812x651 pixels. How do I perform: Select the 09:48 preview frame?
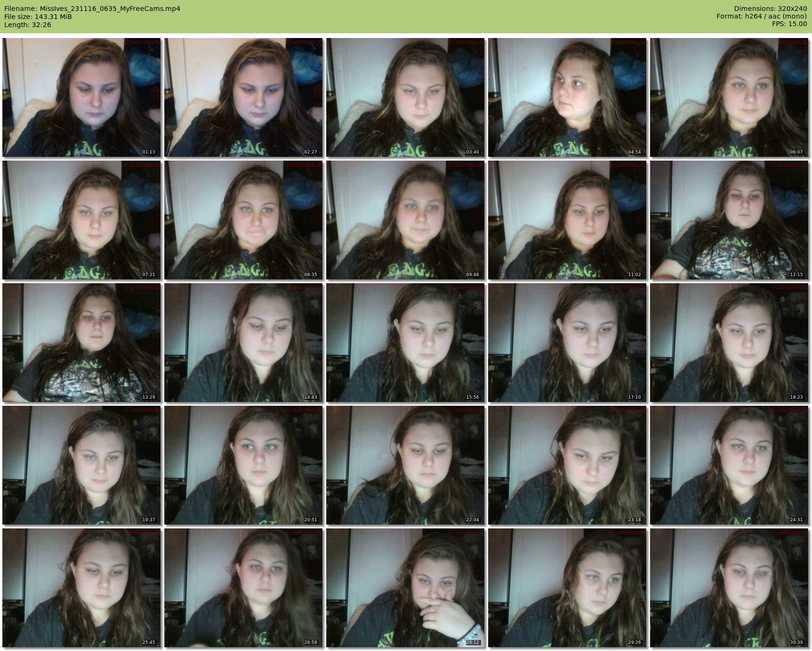tap(406, 220)
